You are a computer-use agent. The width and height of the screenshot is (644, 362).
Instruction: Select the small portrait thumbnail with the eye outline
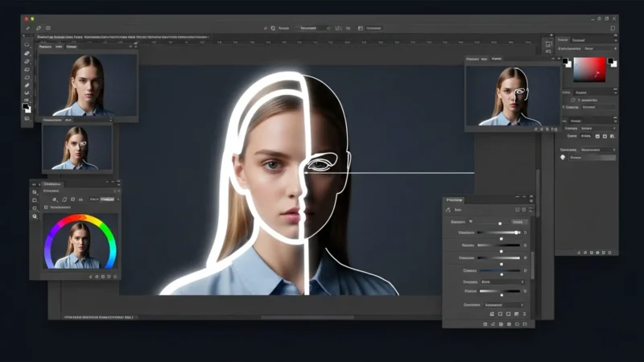77,147
